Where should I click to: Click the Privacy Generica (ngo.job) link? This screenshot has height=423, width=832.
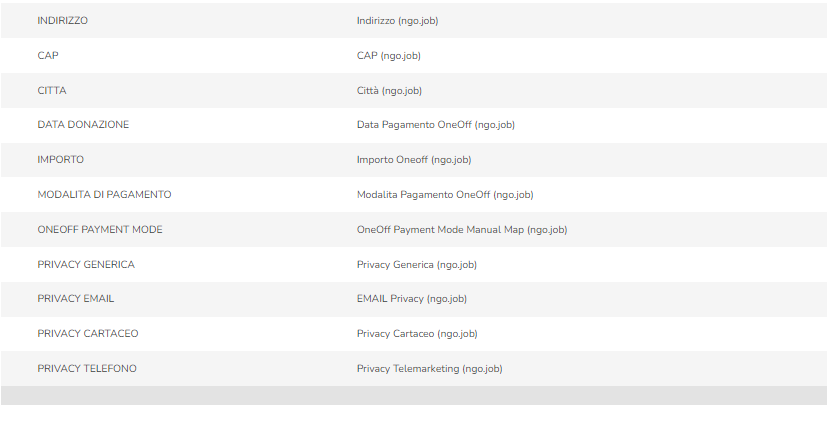point(416,265)
